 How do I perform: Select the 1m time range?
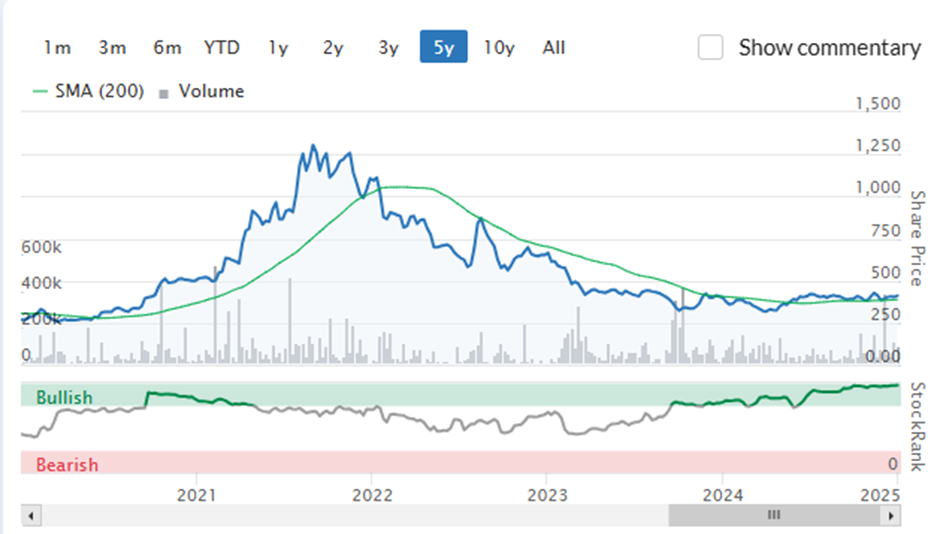[x=57, y=47]
